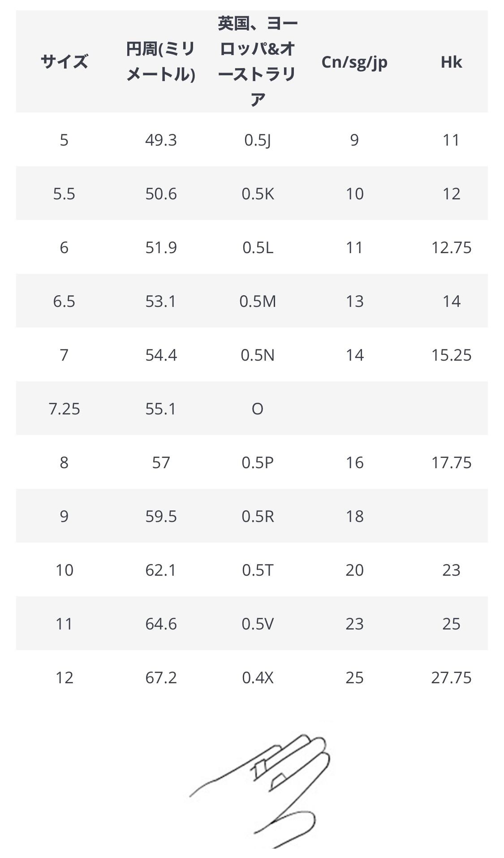504x858 pixels.
Task: Click the 59.5 circumference cell
Action: [161, 517]
